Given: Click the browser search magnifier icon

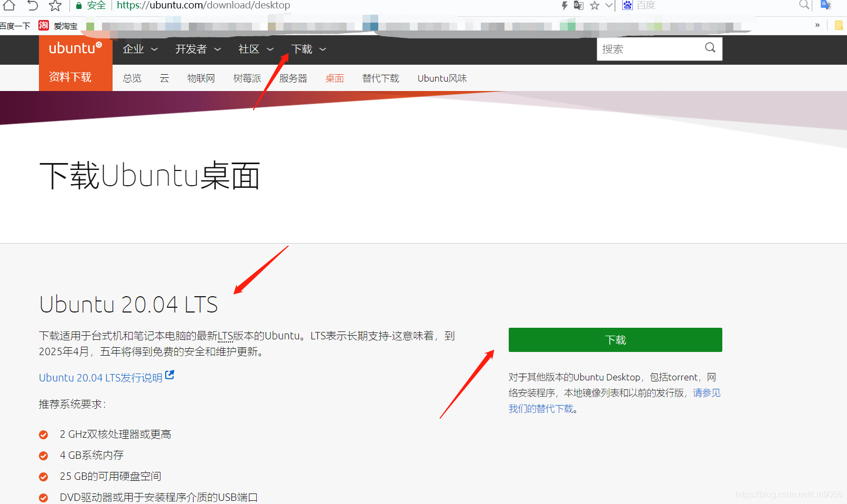Looking at the screenshot, I should (x=804, y=5).
